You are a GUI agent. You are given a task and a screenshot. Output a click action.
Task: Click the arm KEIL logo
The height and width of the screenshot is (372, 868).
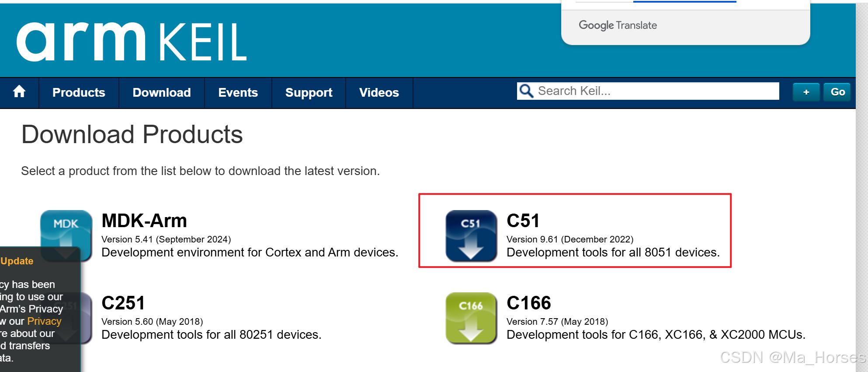[x=132, y=42]
